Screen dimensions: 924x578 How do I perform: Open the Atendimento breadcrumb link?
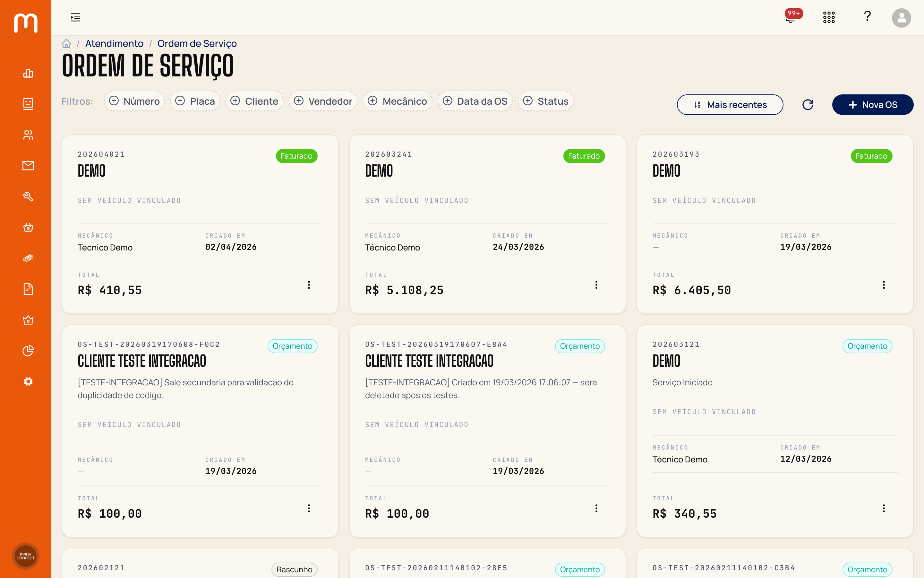coord(114,44)
